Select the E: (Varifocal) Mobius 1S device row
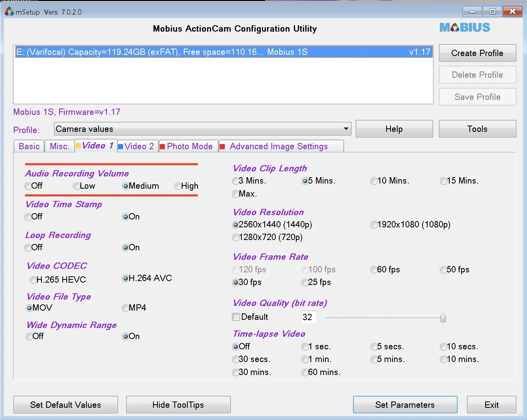Image resolution: width=527 pixels, height=420 pixels. tap(223, 52)
